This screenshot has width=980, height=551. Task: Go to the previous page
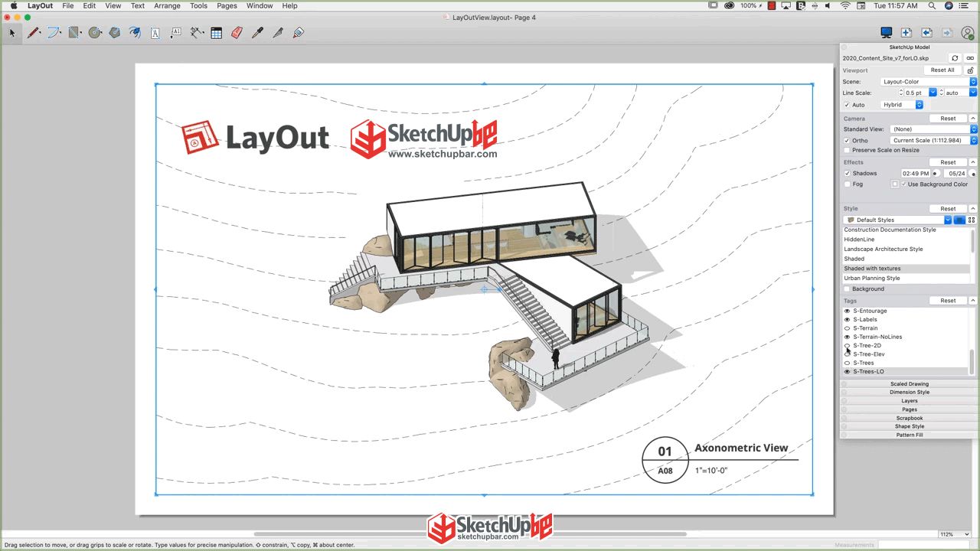click(x=926, y=33)
